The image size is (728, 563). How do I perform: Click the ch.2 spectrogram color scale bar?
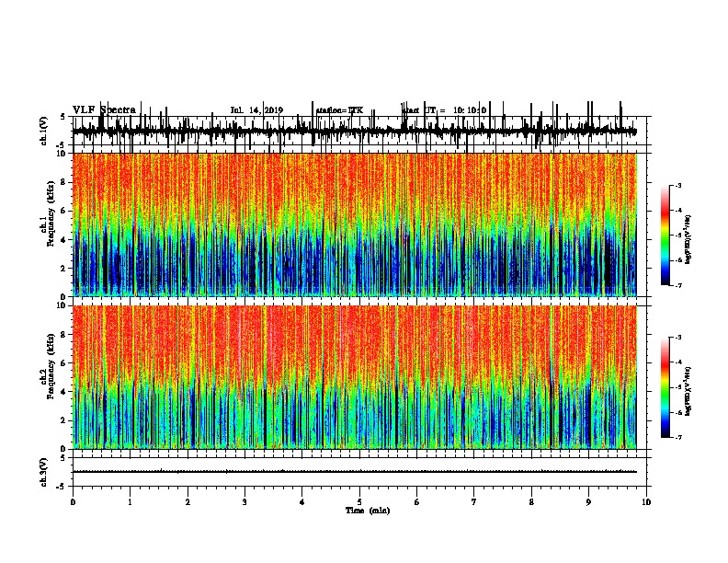(665, 387)
